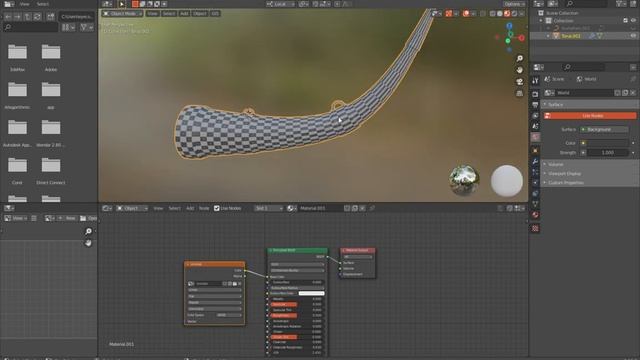Click the viewport gizmo blue Z axis
The width and height of the screenshot is (640, 360).
509,26
